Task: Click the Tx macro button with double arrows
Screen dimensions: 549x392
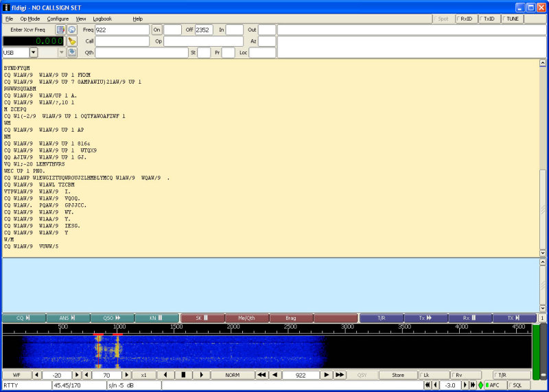Action: tap(425, 318)
